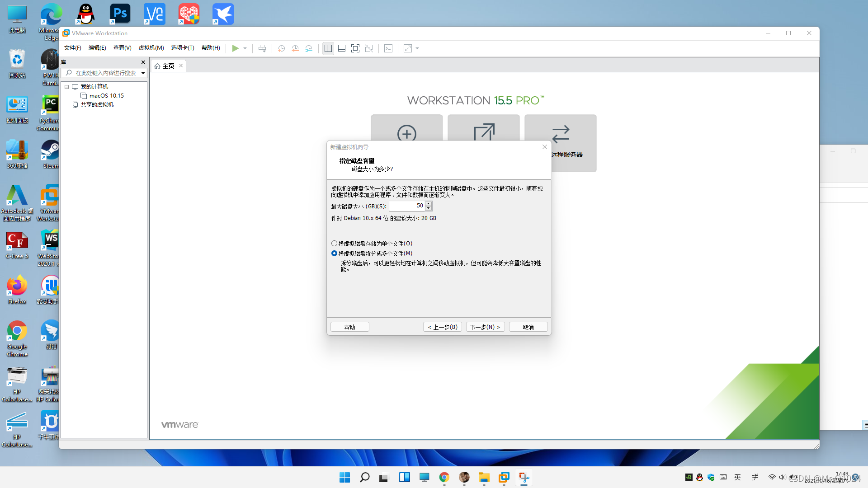
Task: Open the 查看(V) menu
Action: tap(122, 48)
